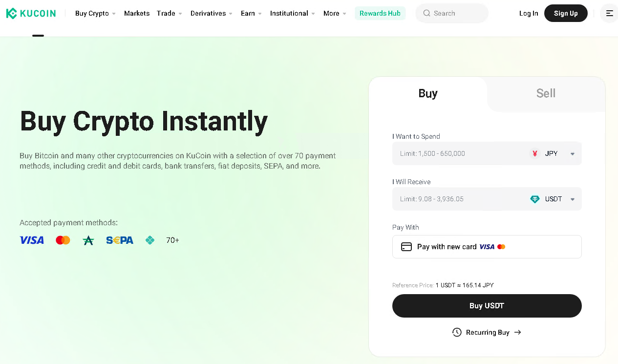Click the SEPA payment method logo
The image size is (618, 364).
(120, 240)
